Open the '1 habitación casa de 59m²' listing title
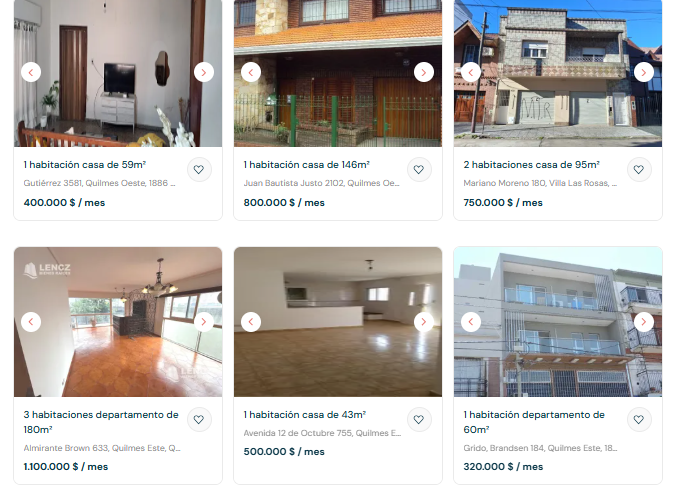680x495 pixels. coord(85,165)
